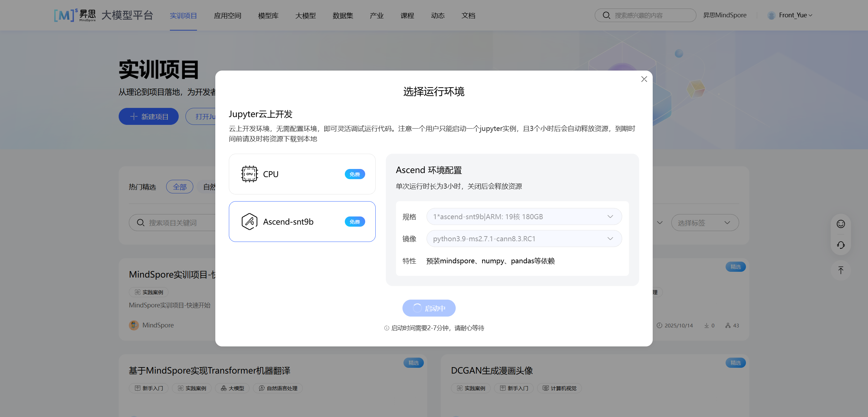This screenshot has width=868, height=417.
Task: Select the 全部 filter chip
Action: pyautogui.click(x=179, y=187)
